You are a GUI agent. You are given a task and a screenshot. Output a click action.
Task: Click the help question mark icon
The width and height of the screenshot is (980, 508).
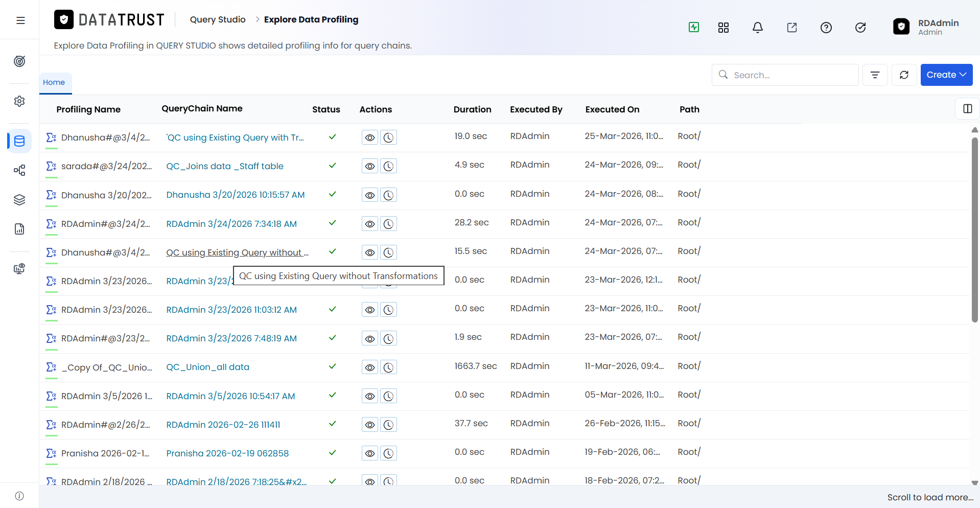click(x=826, y=28)
